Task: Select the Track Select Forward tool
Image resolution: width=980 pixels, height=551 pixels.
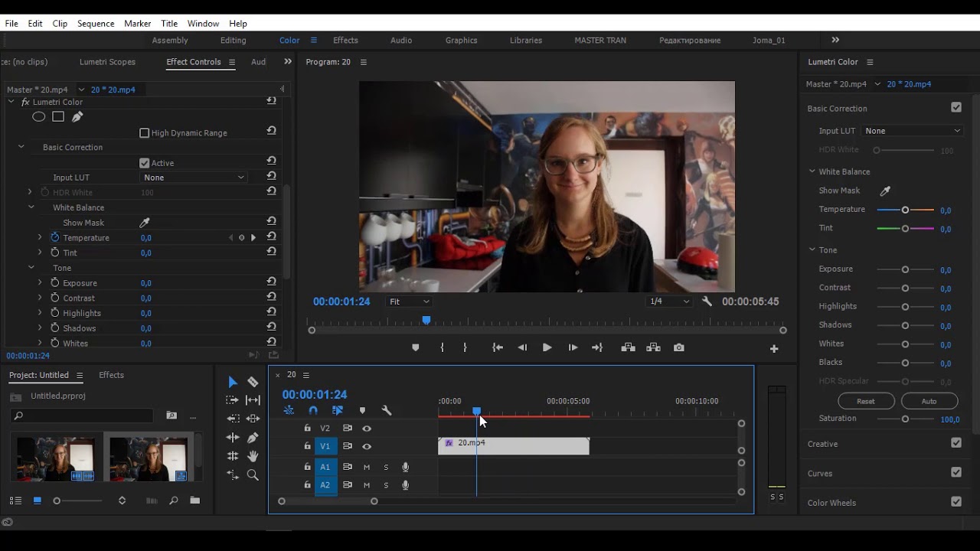Action: click(233, 400)
